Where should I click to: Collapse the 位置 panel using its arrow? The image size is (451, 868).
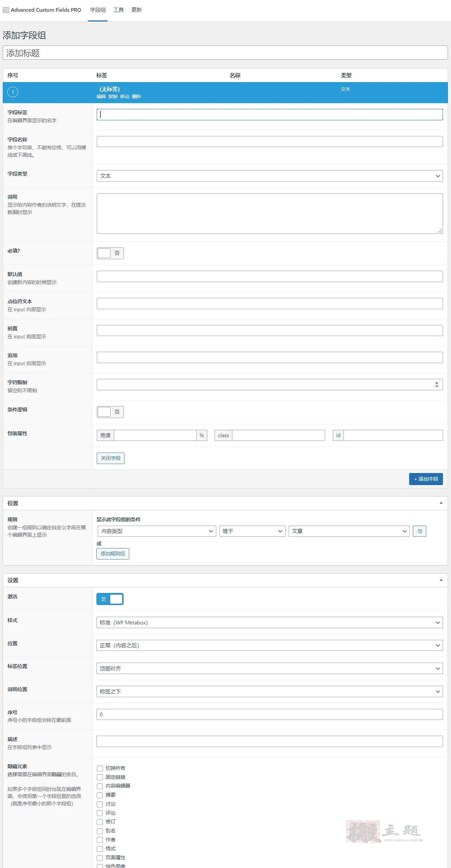click(x=441, y=503)
